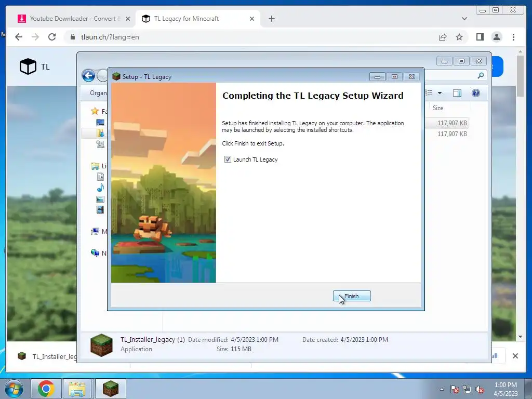Open Chrome profile menu
Viewport: 532px width, 399px height.
(497, 37)
